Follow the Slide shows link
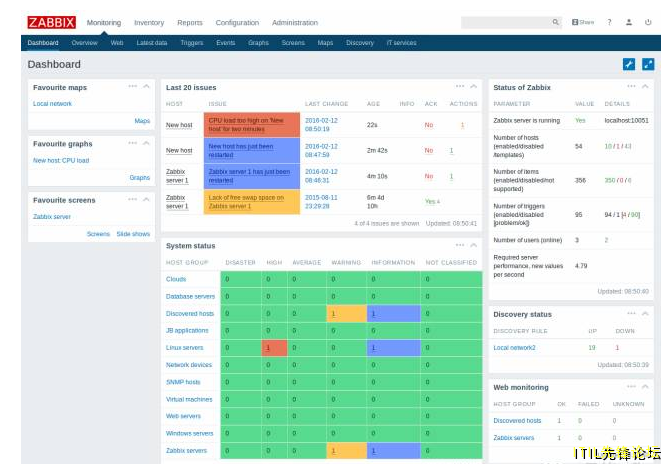The image size is (661, 464). [133, 234]
